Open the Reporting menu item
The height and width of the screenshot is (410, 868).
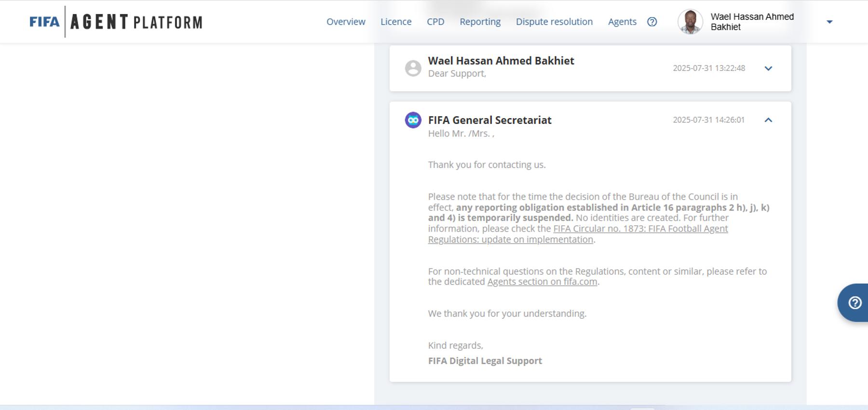[x=480, y=22]
